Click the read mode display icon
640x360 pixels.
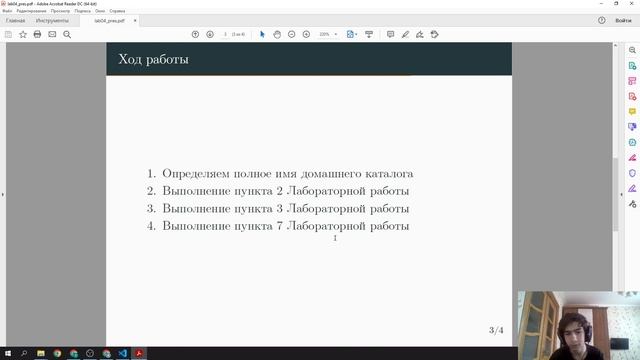tap(369, 34)
